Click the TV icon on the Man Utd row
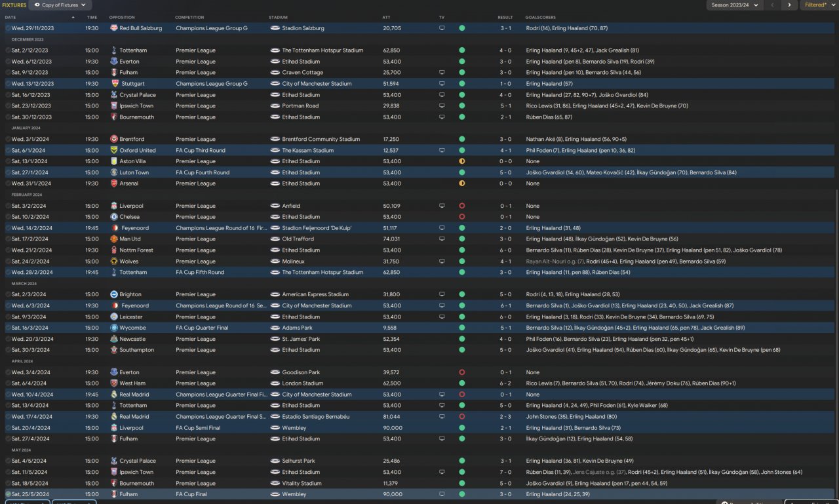This screenshot has height=504, width=839. (442, 239)
